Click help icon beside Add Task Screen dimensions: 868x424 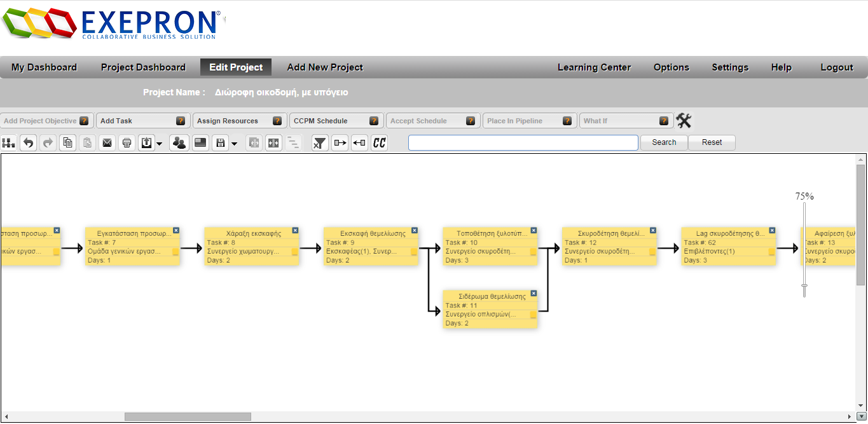[181, 121]
